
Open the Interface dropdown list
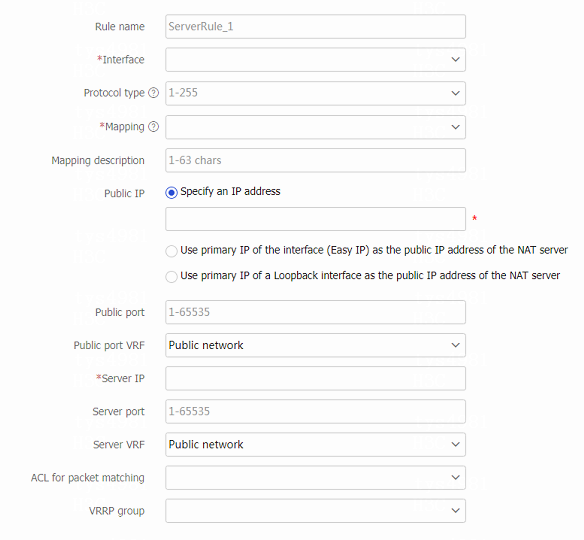315,60
